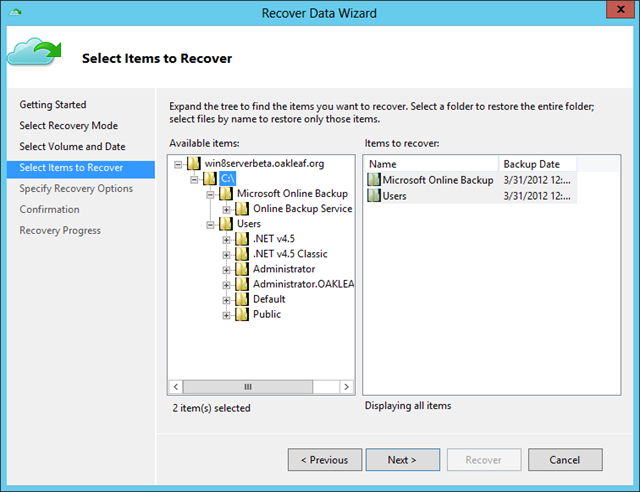The image size is (640, 492).
Task: Open the Recovery Progress step
Action: (60, 231)
